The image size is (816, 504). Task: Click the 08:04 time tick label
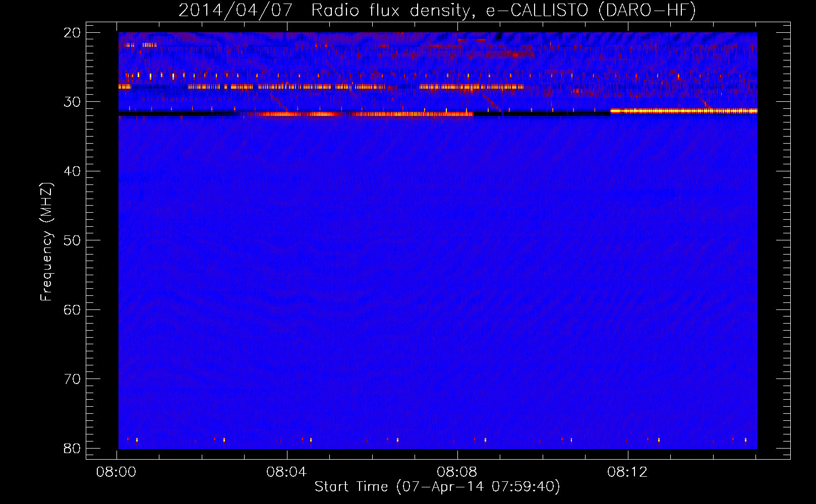[286, 472]
